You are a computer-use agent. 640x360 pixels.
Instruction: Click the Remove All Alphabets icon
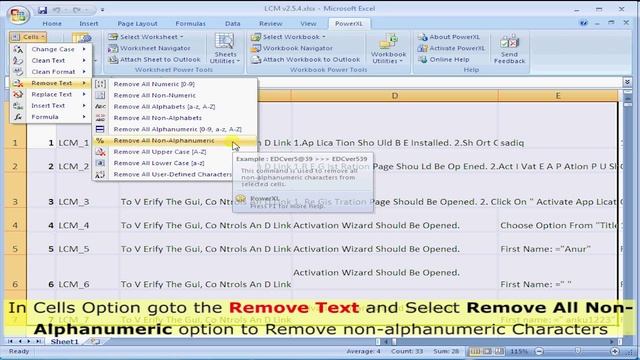pyautogui.click(x=100, y=107)
